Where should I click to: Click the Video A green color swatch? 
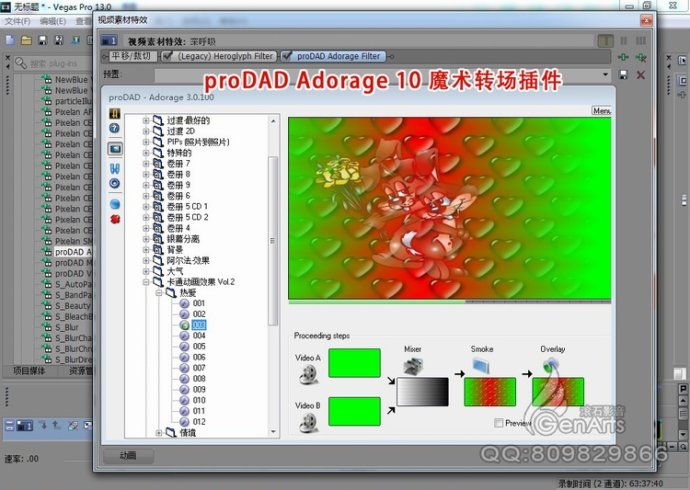354,363
